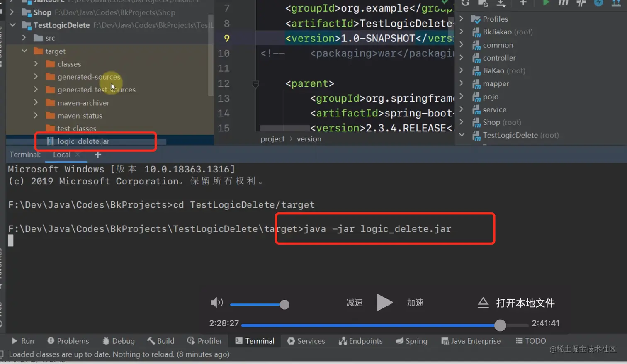The width and height of the screenshot is (627, 364).
Task: Expand the classes folder
Action: (36, 64)
